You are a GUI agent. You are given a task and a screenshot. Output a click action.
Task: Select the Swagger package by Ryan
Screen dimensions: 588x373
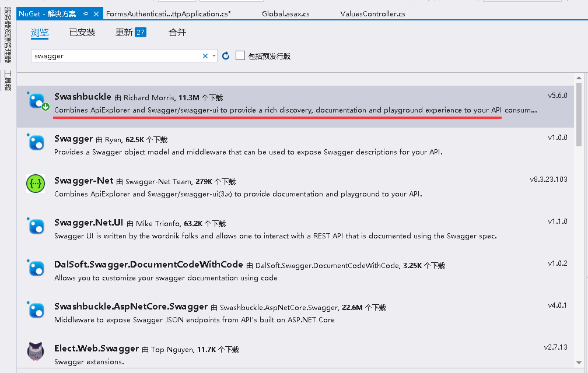tap(73, 139)
